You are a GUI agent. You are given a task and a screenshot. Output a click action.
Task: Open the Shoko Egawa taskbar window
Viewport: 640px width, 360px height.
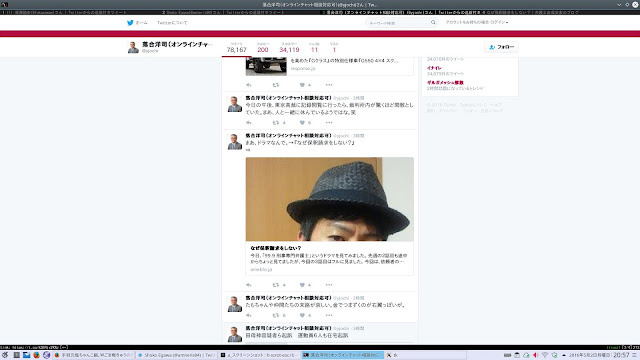point(176,355)
